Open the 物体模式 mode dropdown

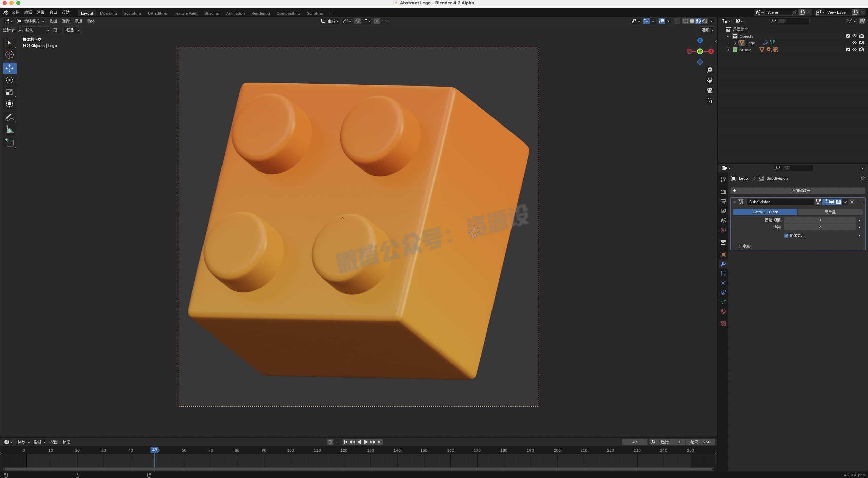click(31, 21)
